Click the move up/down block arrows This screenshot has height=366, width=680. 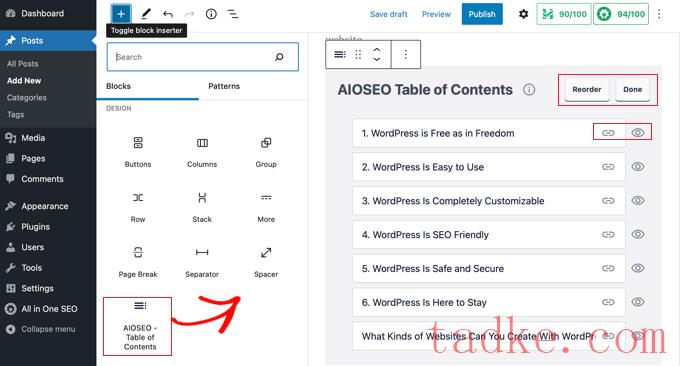(x=377, y=54)
